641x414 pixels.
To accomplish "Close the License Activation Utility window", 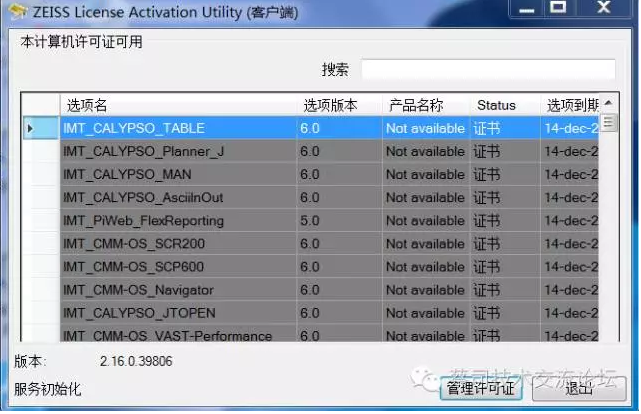I will 603,9.
